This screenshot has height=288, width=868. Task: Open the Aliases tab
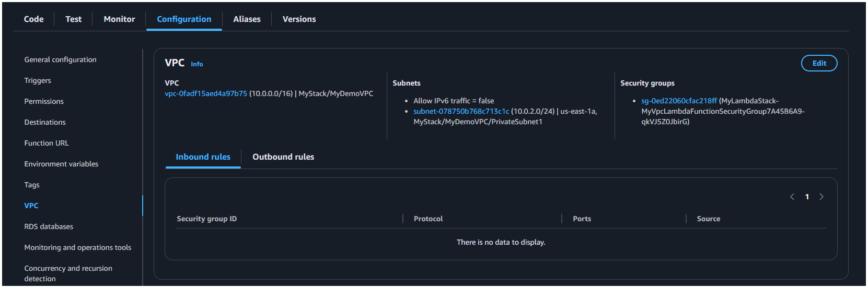pos(247,19)
